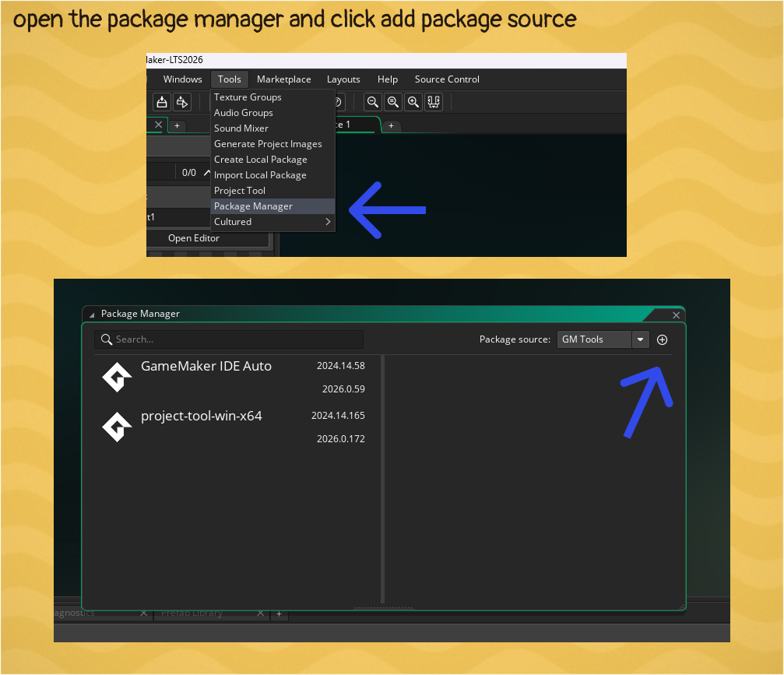Click the project-tool-win-x64 package logo
Viewport: 784px width, 675px height.
[117, 427]
